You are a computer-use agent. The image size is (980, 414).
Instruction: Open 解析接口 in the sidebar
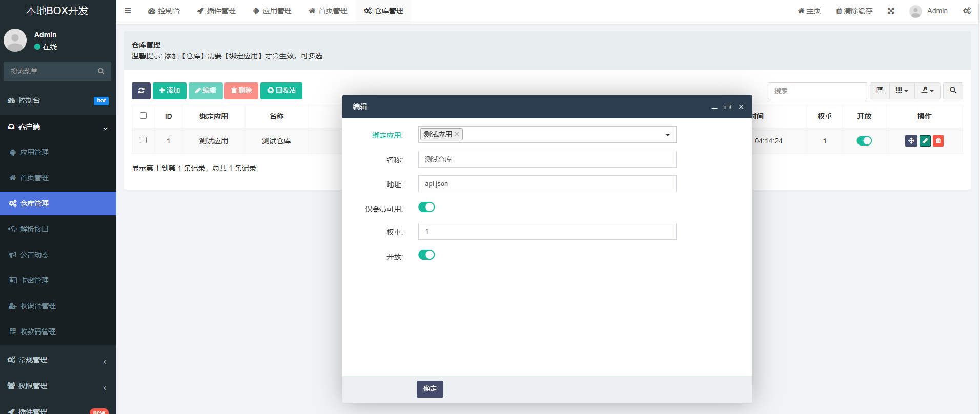coord(58,230)
